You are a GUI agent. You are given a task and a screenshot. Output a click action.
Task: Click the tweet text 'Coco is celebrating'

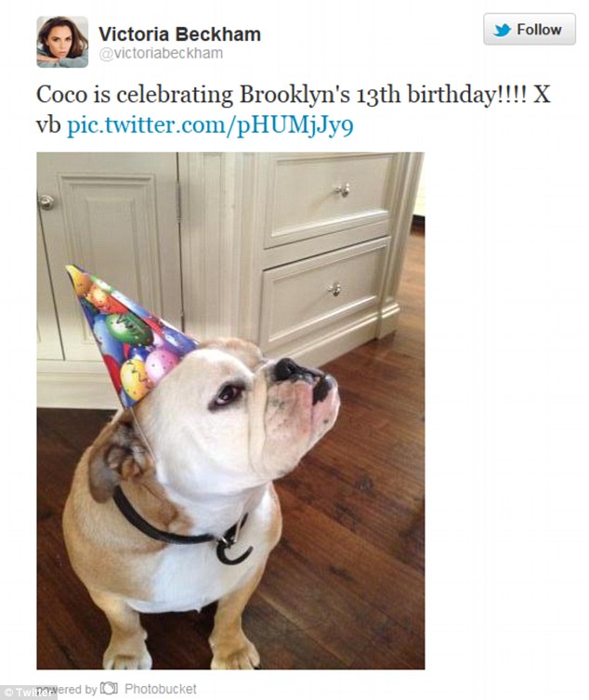coord(135,95)
